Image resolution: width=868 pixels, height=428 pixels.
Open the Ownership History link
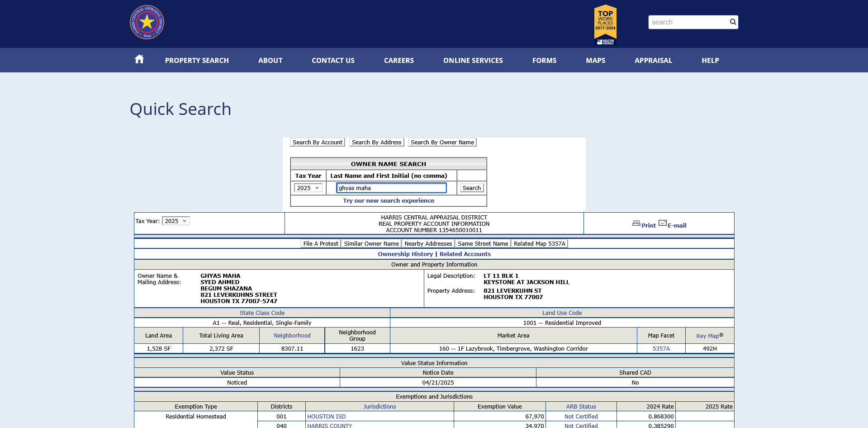(405, 254)
